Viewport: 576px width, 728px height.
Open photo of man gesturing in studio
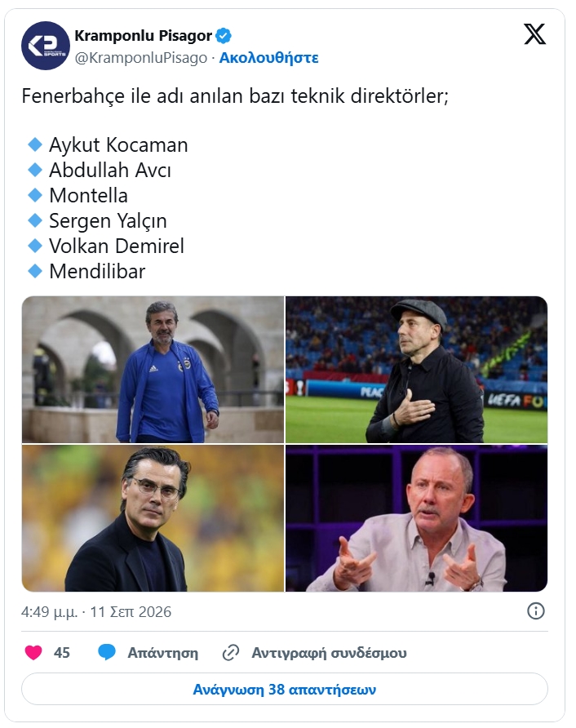click(x=416, y=518)
